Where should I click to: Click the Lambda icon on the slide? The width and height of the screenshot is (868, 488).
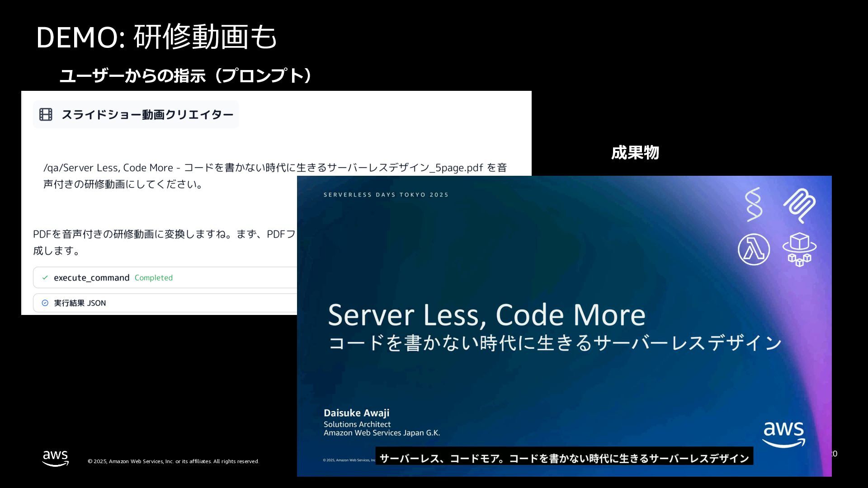click(754, 249)
